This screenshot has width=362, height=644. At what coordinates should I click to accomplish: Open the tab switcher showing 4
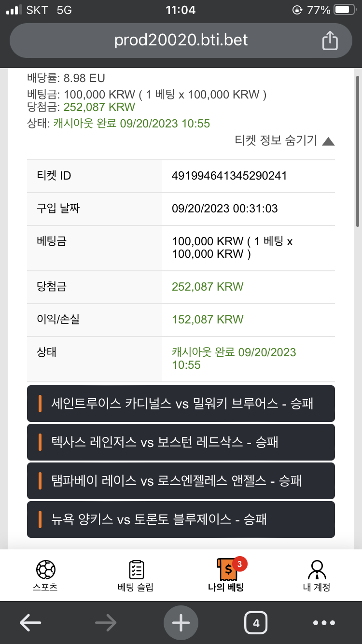pyautogui.click(x=256, y=623)
